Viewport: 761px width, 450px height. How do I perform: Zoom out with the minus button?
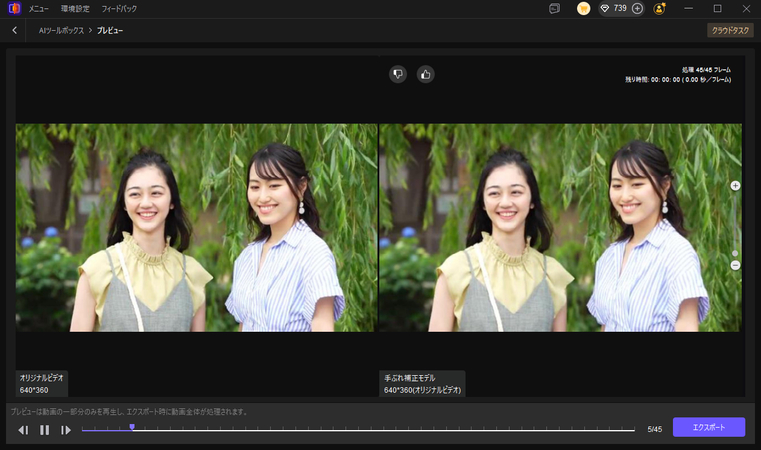[x=735, y=265]
